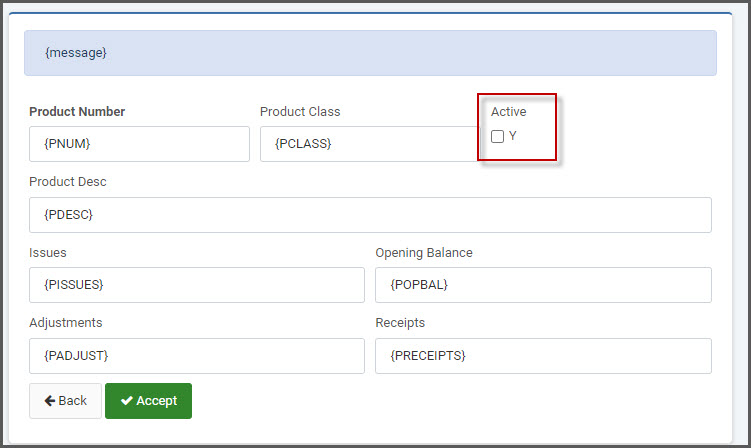Image resolution: width=751 pixels, height=448 pixels.
Task: Click the {PADJUST} Adjustments field
Action: point(197,356)
